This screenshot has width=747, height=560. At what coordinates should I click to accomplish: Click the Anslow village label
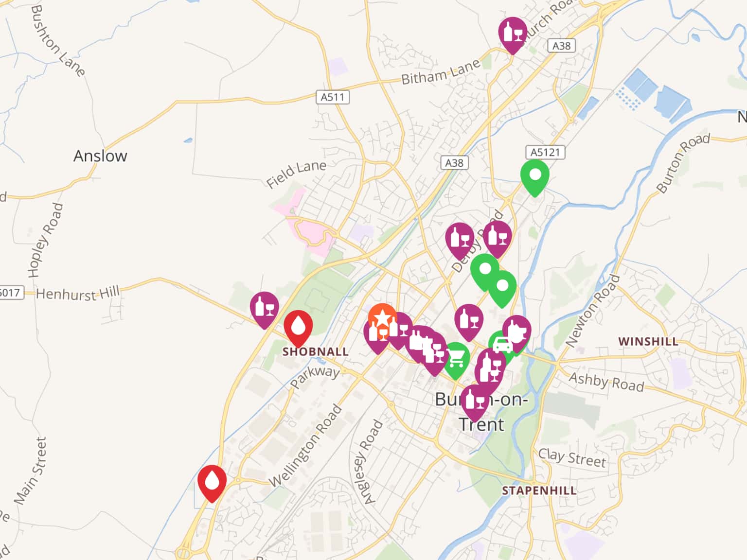(x=100, y=156)
